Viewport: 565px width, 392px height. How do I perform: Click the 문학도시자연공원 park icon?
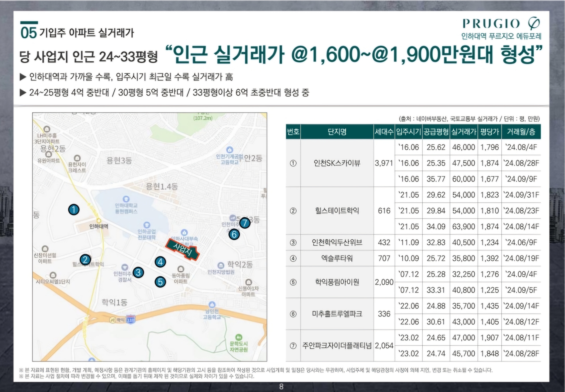(238, 337)
